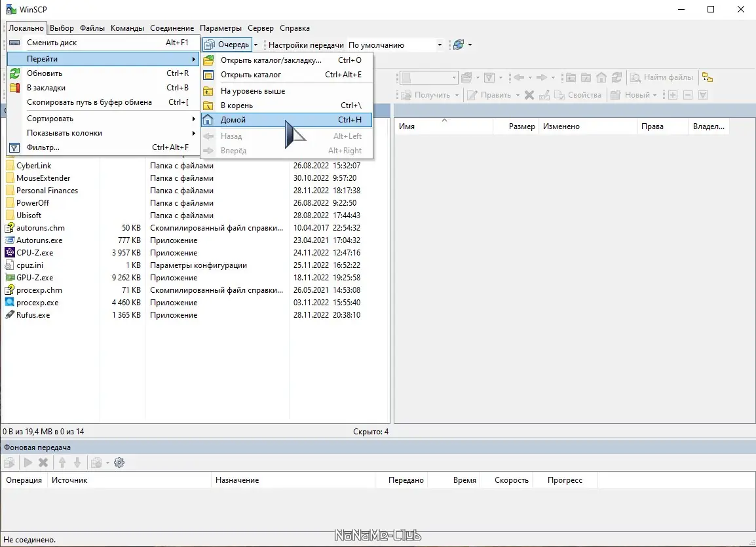Select the procexp.exe file row
This screenshot has height=547, width=756.
tap(195, 303)
